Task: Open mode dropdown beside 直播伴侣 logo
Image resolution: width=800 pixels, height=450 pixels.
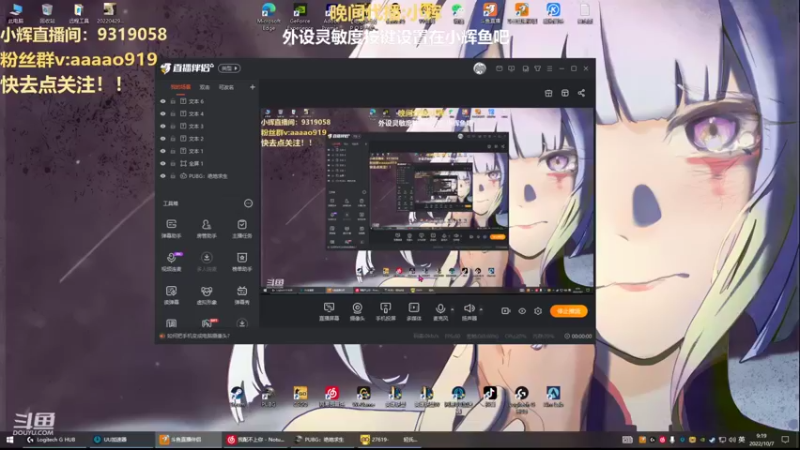Action: click(x=229, y=68)
